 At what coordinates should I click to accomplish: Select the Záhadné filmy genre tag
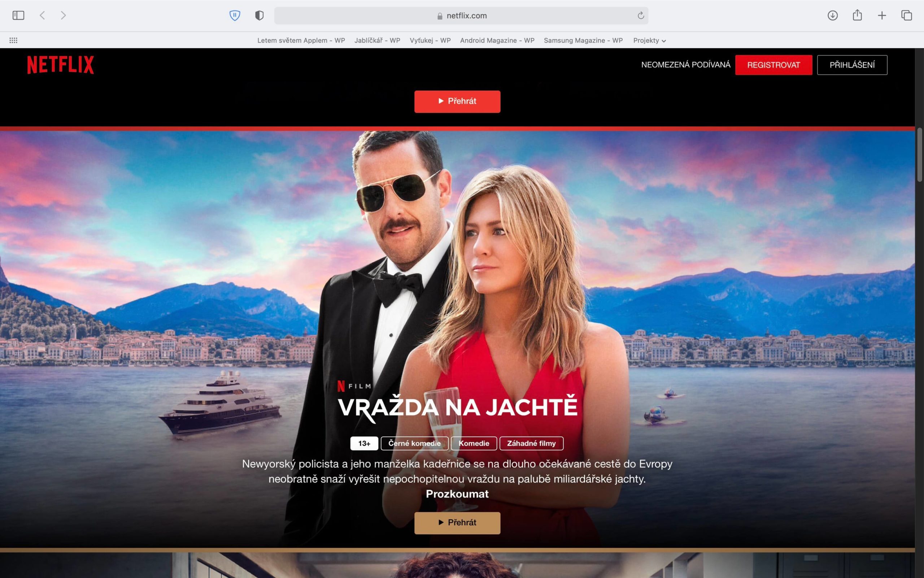pos(531,444)
